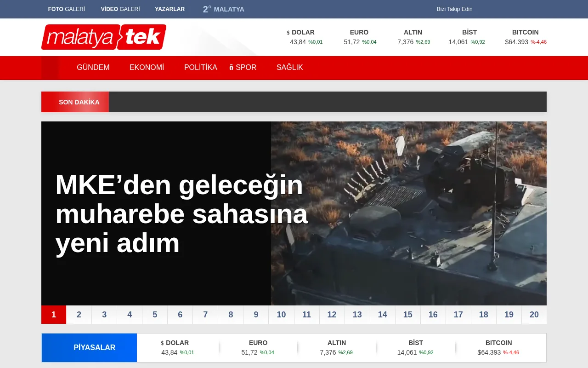This screenshot has height=368, width=588.
Task: Click the 2° MALATYA weather indicator
Action: click(223, 9)
